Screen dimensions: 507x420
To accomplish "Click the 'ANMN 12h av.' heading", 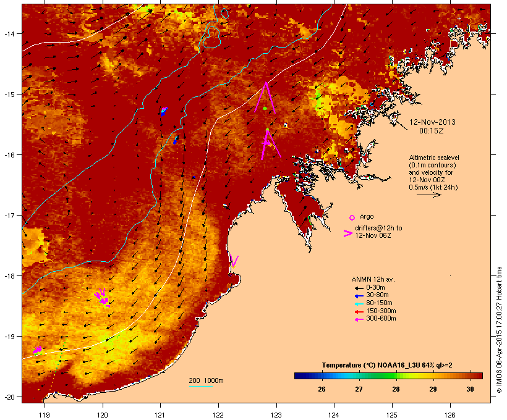I will point(373,279).
